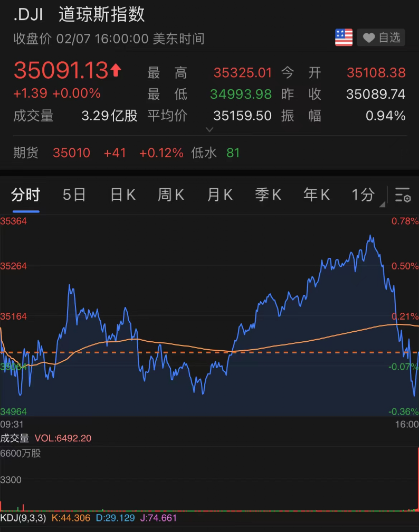Switch to the 5日 tab
The image size is (419, 532).
[x=74, y=195]
